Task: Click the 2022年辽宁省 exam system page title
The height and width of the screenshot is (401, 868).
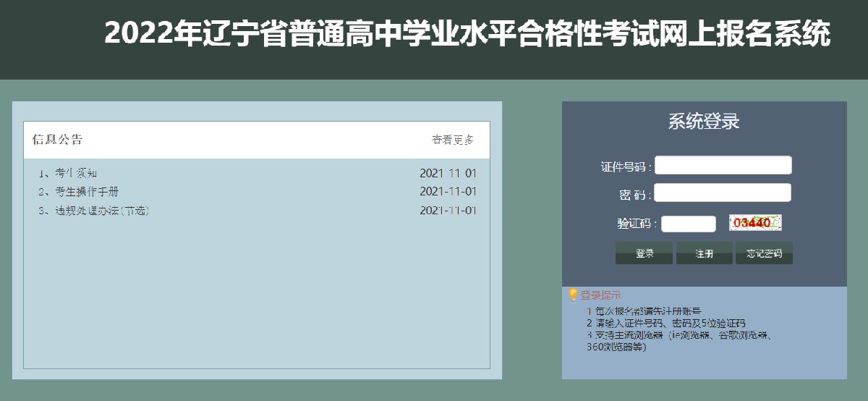Action: [x=467, y=33]
